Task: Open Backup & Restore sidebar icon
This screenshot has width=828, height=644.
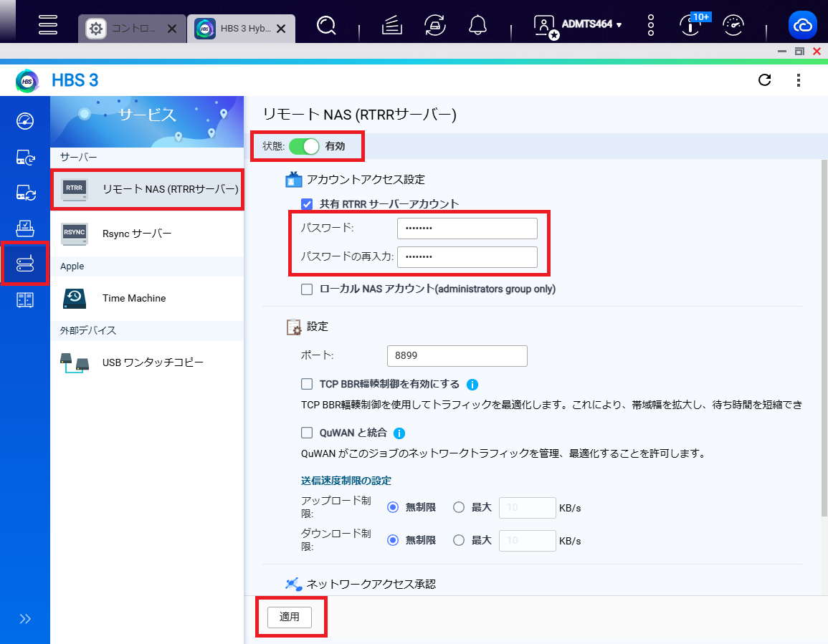Action: coord(25,157)
